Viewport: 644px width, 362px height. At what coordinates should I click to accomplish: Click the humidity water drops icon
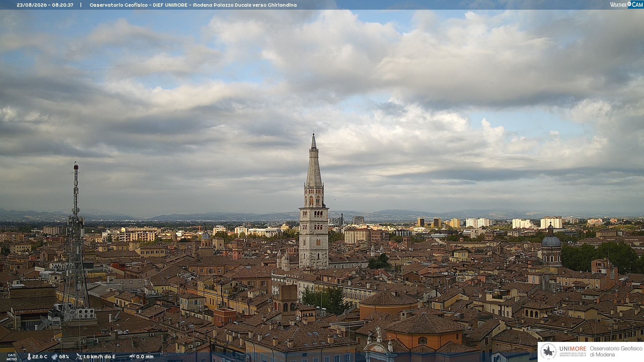[x=54, y=357]
